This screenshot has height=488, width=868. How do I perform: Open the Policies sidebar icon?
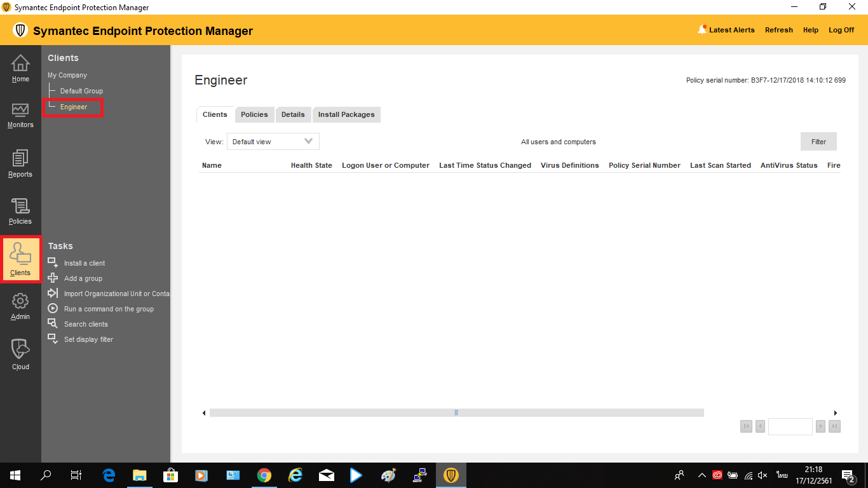point(20,211)
